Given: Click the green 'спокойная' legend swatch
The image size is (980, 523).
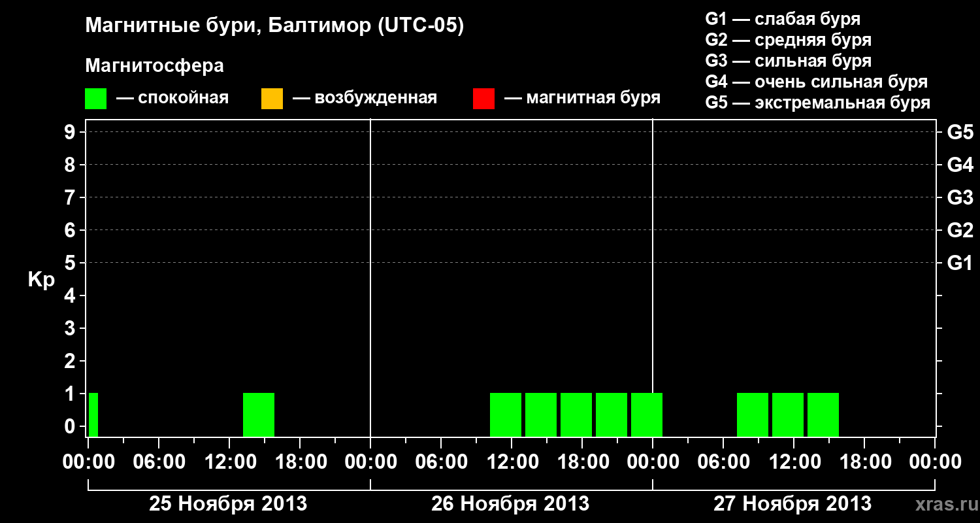Looking at the screenshot, I should pos(95,98).
